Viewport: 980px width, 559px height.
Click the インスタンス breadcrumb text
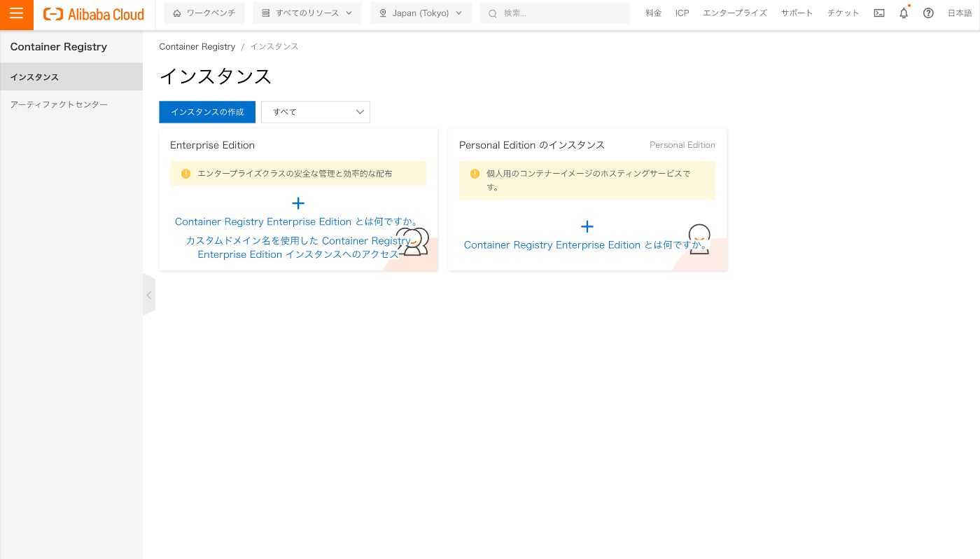tap(274, 46)
